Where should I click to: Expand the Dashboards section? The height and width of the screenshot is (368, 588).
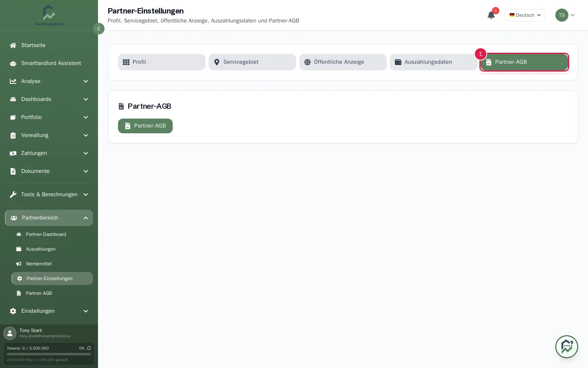pos(49,99)
